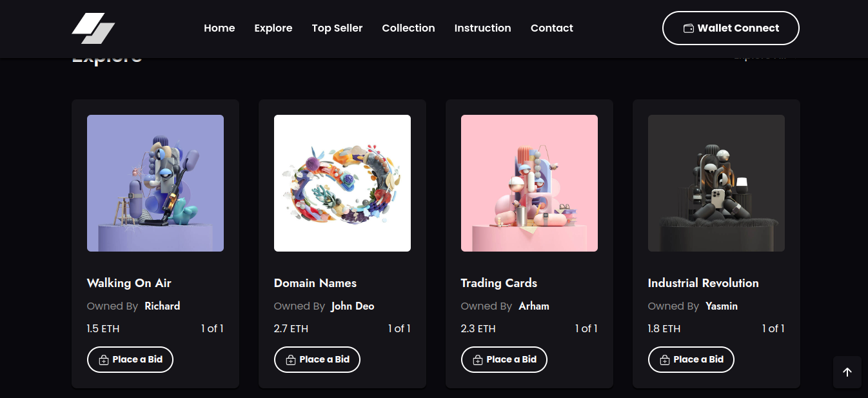Navigate to Collection in the navbar
The image size is (868, 398).
pos(408,28)
